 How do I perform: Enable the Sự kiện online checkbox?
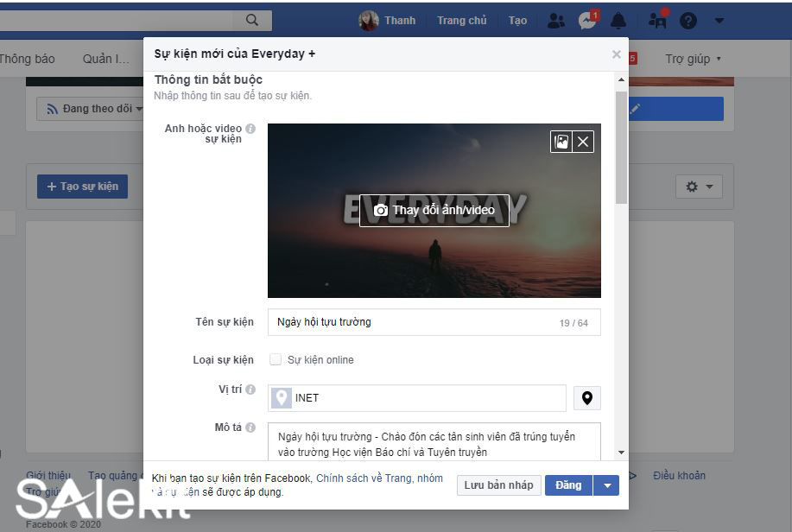[276, 359]
